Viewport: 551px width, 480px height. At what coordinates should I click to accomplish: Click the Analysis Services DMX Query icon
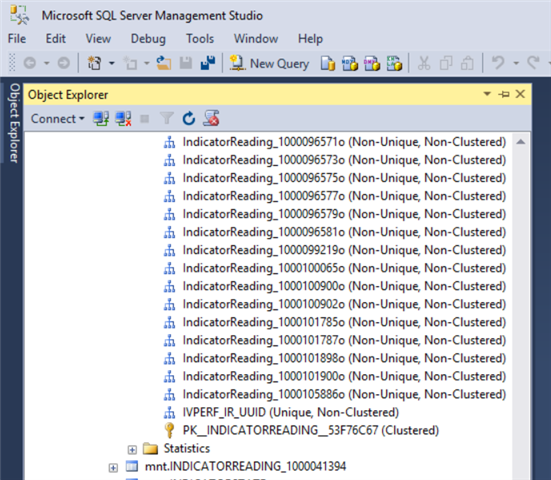coord(372,64)
